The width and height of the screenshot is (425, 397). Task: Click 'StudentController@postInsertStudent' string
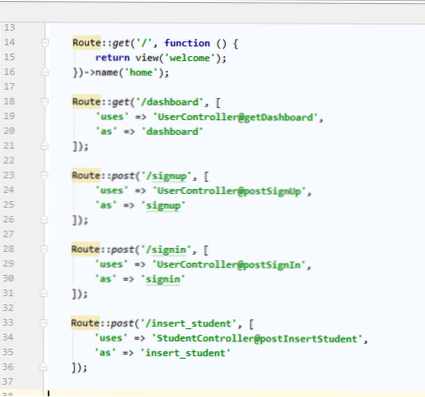tap(257, 339)
